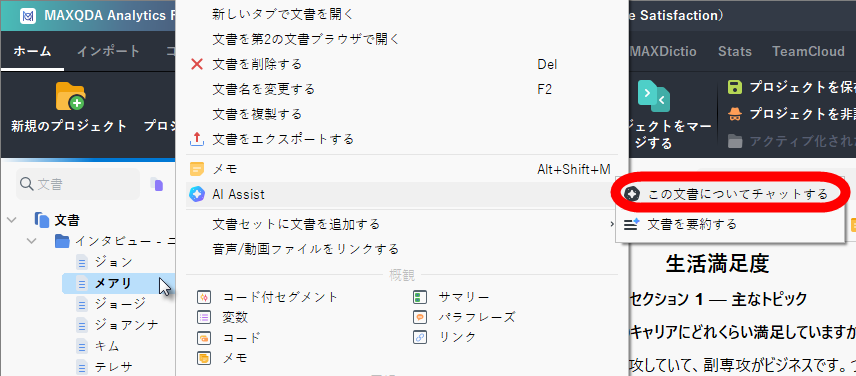
Task: Click the red X delete document icon
Action: pyautogui.click(x=197, y=64)
